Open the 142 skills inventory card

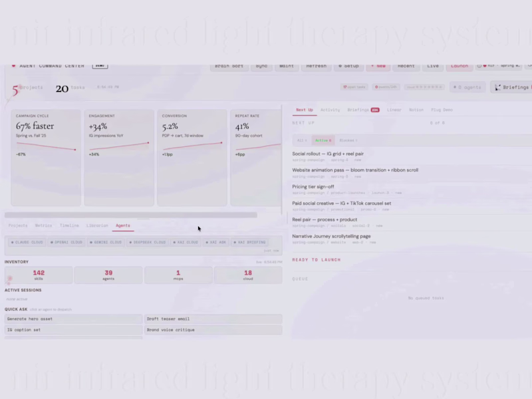click(x=39, y=275)
